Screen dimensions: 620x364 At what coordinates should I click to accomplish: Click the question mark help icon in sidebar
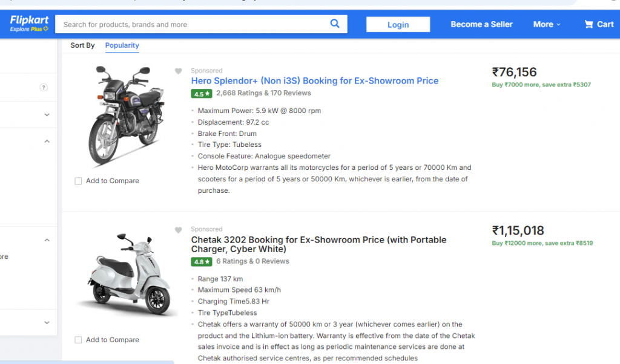[44, 88]
